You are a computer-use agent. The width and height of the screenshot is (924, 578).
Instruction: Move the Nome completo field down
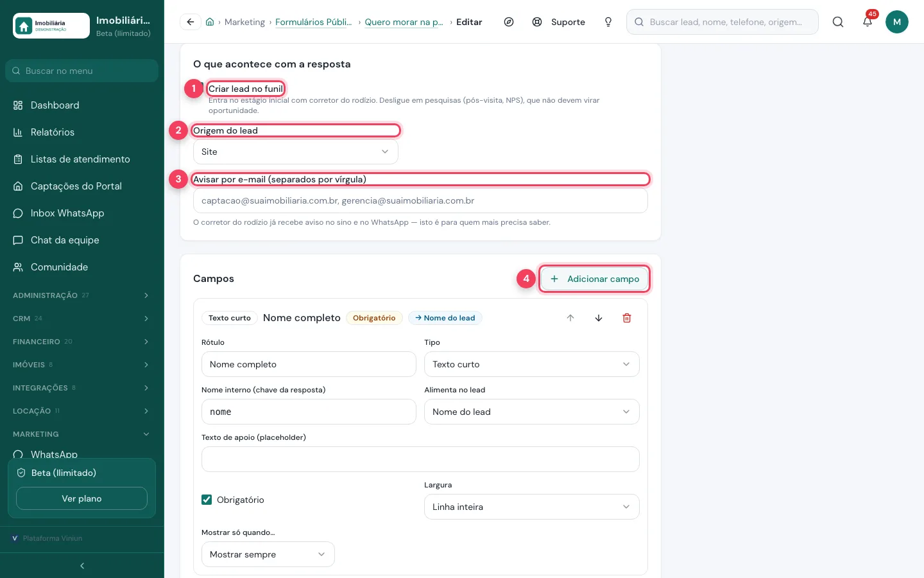[x=599, y=318]
